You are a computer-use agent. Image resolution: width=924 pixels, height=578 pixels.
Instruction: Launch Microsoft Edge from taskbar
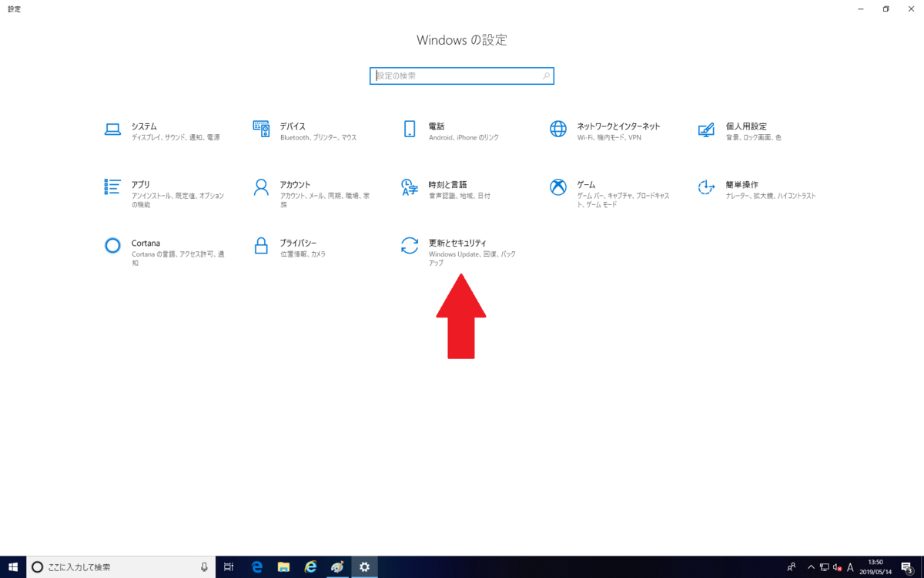coord(257,567)
